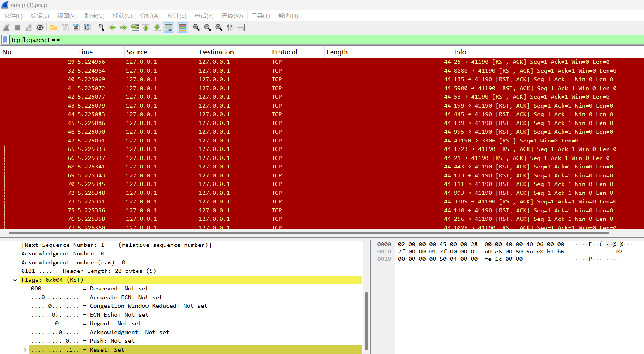Jump to first packet icon

(146, 28)
